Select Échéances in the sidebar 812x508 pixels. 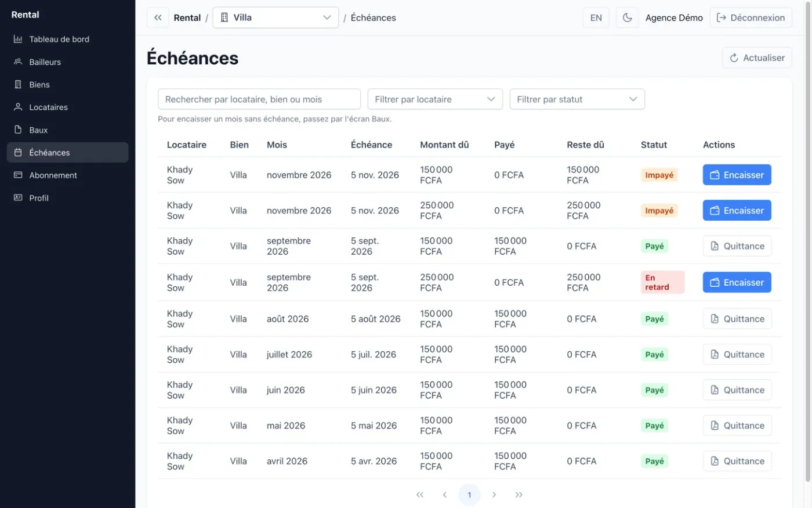click(x=67, y=153)
